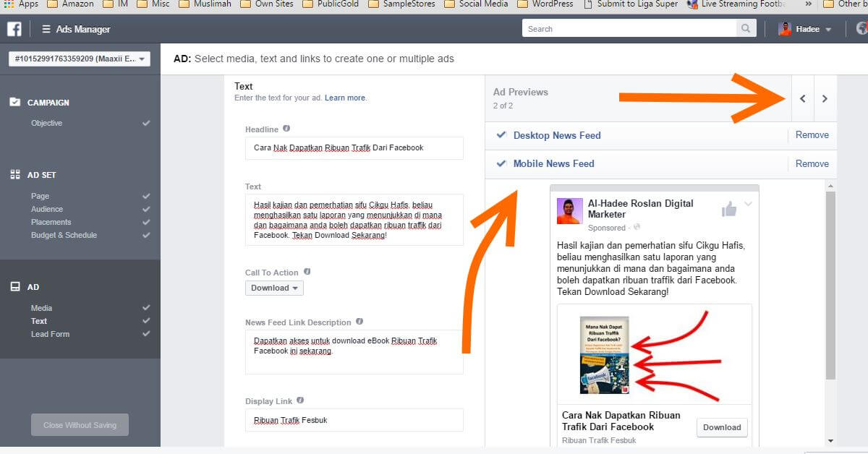
Task: Click the Headline info icon
Action: pyautogui.click(x=286, y=129)
